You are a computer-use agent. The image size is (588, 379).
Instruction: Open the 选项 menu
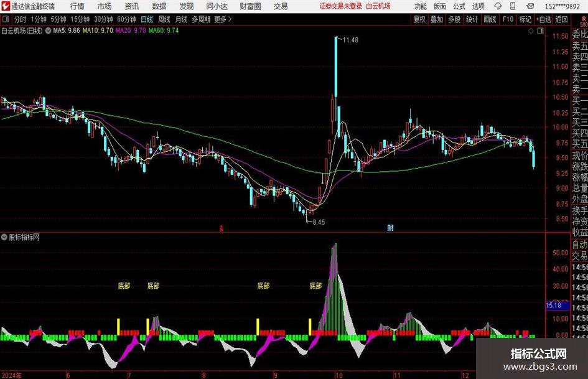[478, 6]
